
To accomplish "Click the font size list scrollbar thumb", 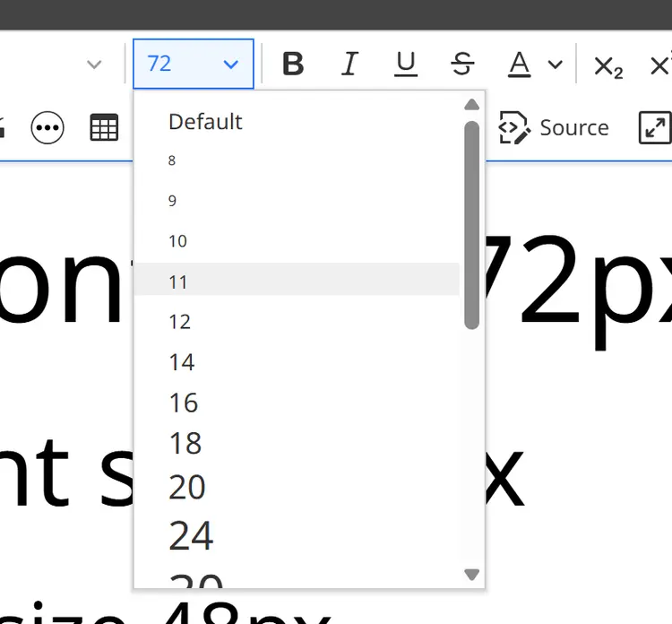I will pos(471,225).
